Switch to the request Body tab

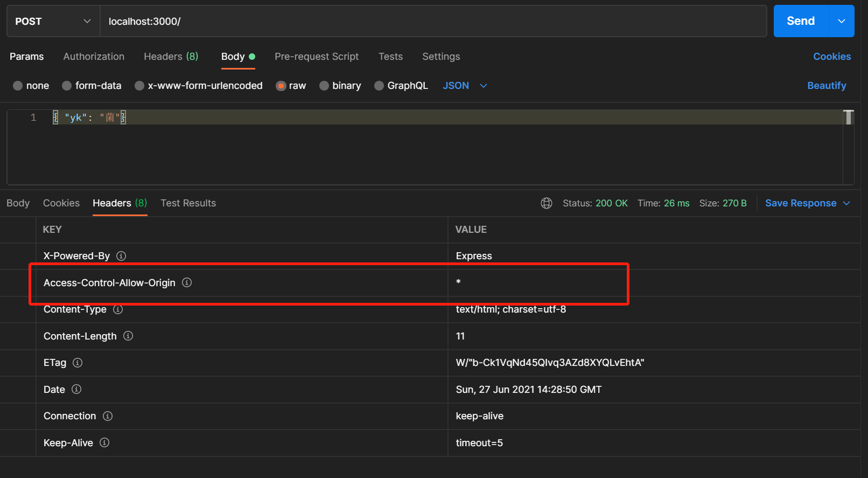coord(238,57)
